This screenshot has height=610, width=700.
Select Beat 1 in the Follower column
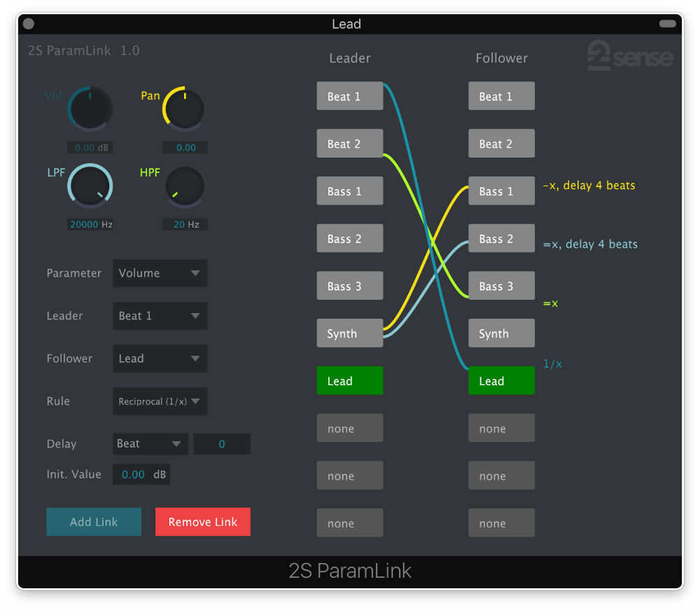(501, 95)
